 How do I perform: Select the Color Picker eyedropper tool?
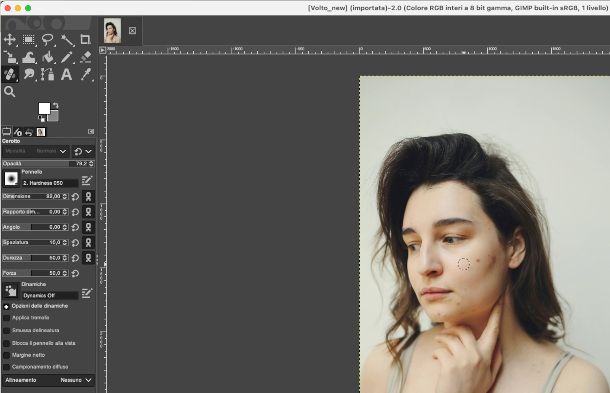click(85, 74)
